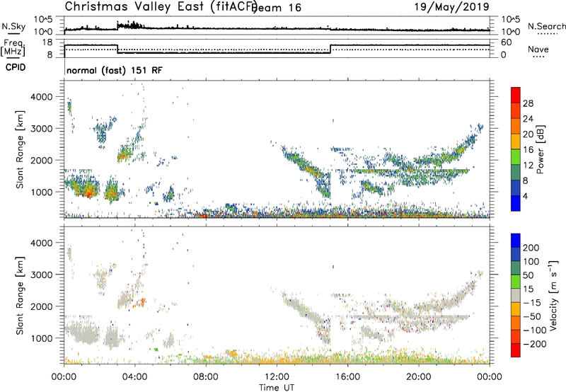This screenshot has width=566, height=392.
Task: Click the 'Beam 16' label
Action: click(x=277, y=8)
